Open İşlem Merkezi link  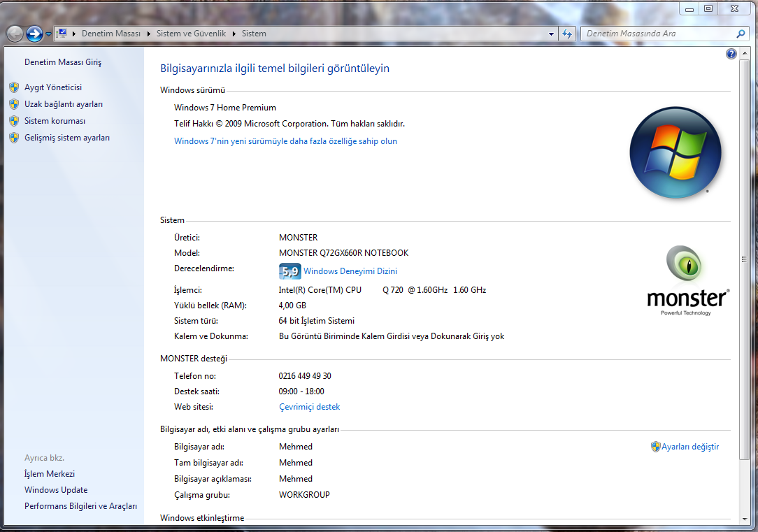coord(50,474)
